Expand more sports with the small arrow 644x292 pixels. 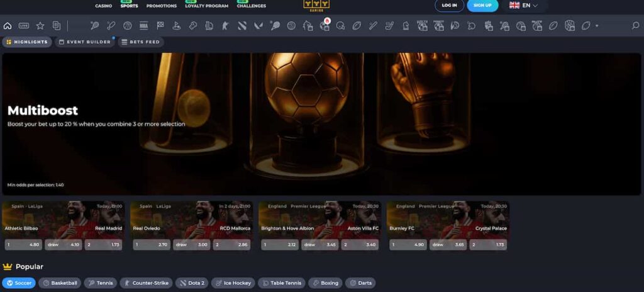597,26
